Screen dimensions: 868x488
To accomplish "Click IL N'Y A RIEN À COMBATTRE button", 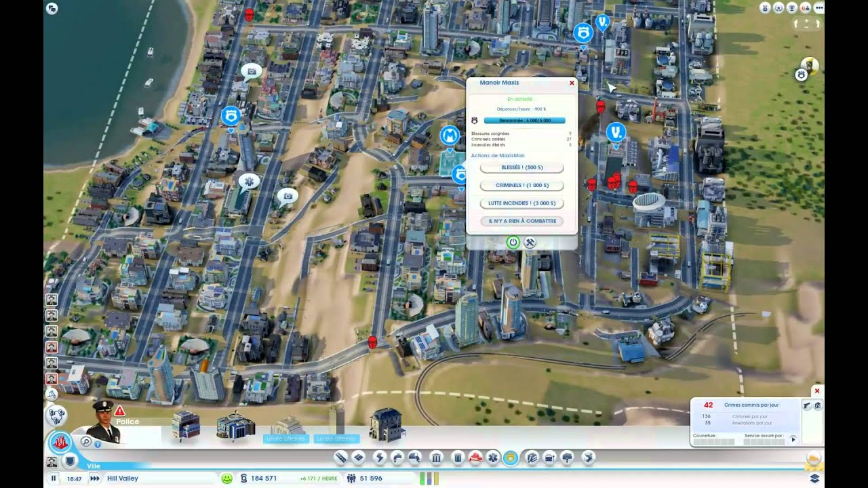I will [521, 221].
